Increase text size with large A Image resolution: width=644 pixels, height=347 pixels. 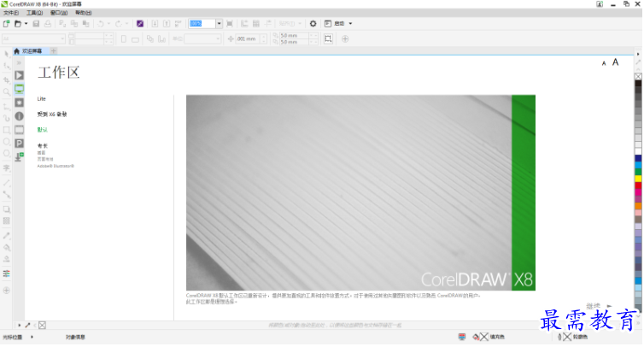click(615, 62)
